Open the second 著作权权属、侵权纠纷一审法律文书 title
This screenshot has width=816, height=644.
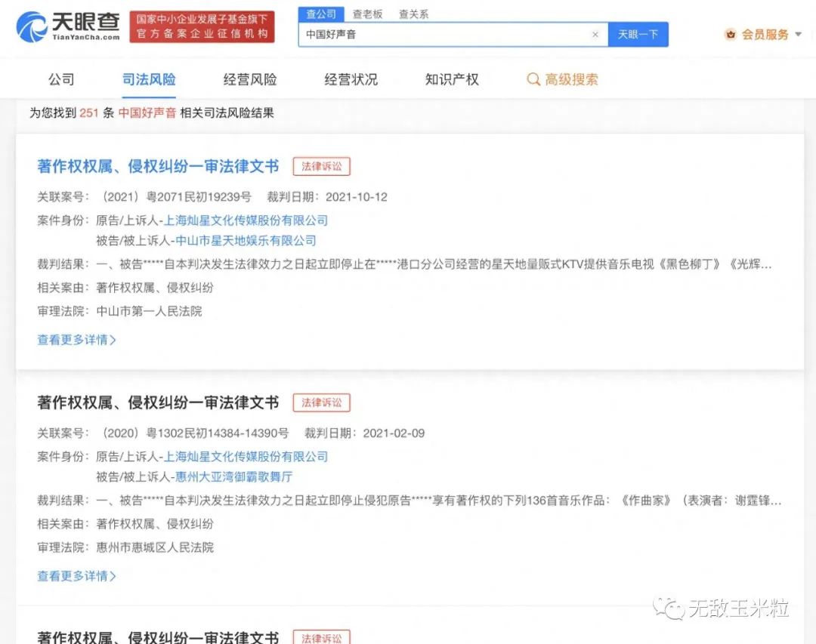point(158,402)
